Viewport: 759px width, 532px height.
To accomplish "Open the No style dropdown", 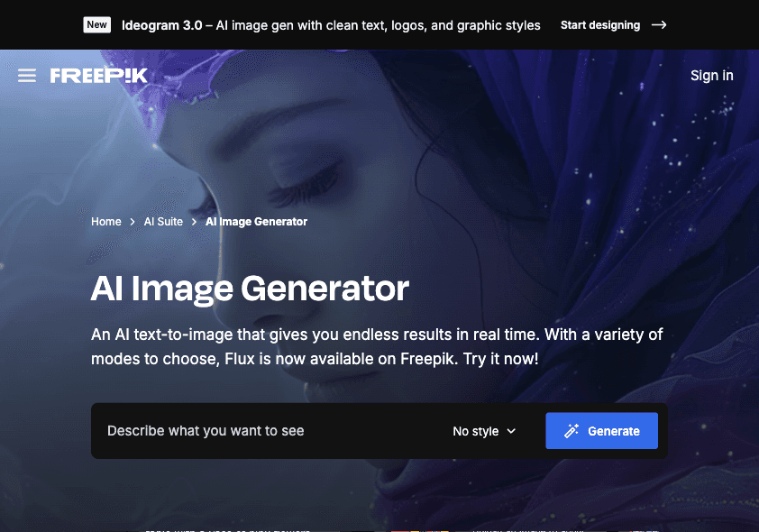I will click(484, 431).
